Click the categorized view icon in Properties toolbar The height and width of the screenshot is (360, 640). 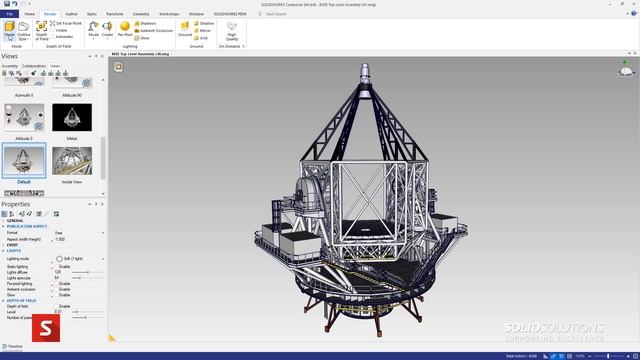click(x=4, y=214)
